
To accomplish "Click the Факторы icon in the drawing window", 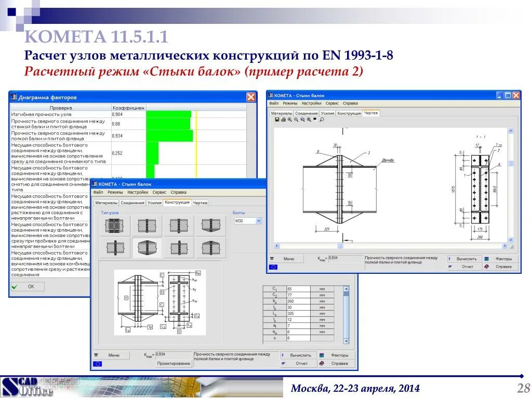I will click(x=486, y=259).
